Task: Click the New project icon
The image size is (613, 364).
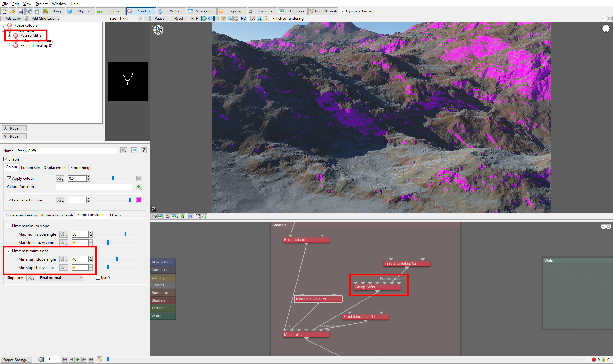Action: [4, 11]
